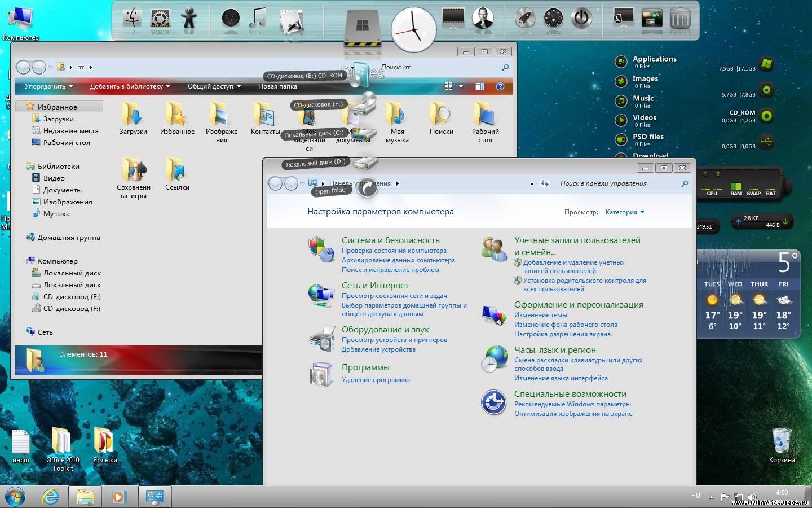Click the rocket launcher dock icon

(x=526, y=18)
